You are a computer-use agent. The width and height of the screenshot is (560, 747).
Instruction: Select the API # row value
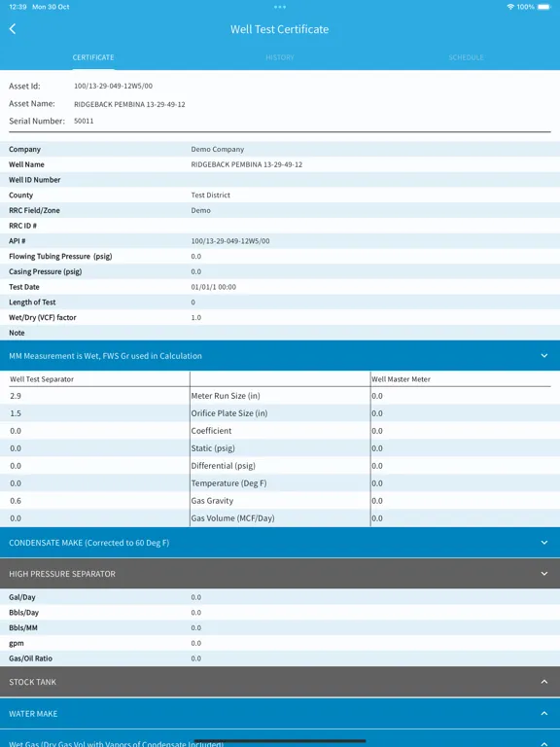(230, 241)
